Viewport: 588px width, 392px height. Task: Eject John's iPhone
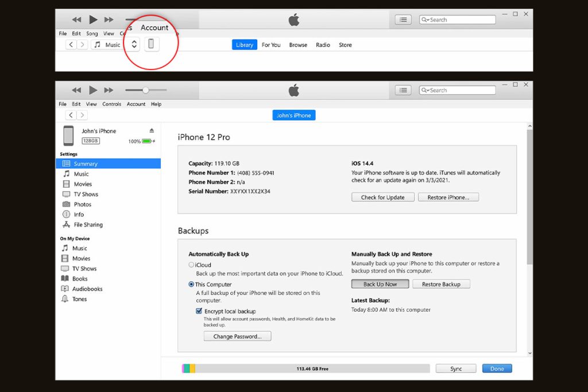(x=152, y=130)
